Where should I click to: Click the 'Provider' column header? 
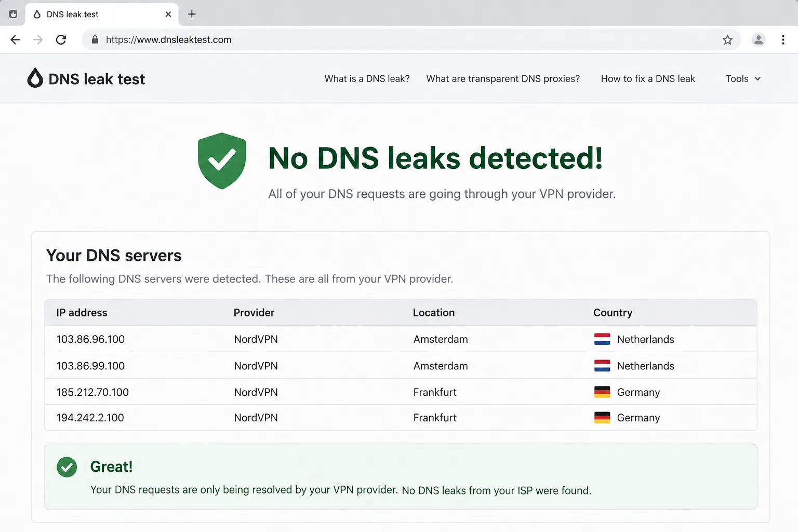coord(254,313)
